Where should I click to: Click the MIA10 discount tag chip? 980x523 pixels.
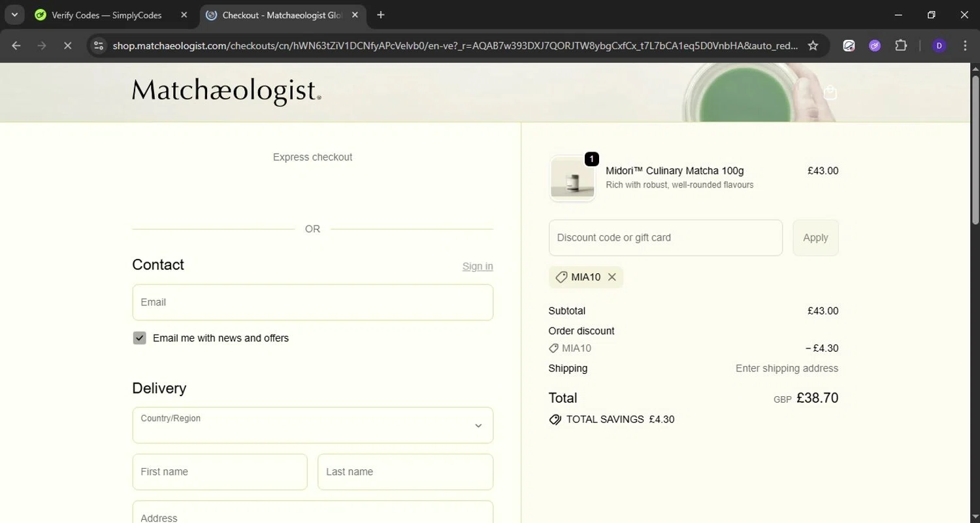[x=585, y=277]
